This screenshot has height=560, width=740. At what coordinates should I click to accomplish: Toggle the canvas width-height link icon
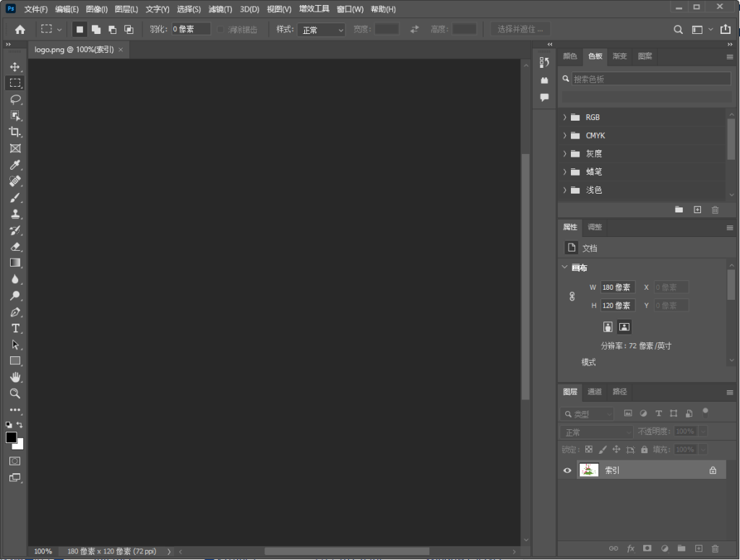click(x=572, y=296)
